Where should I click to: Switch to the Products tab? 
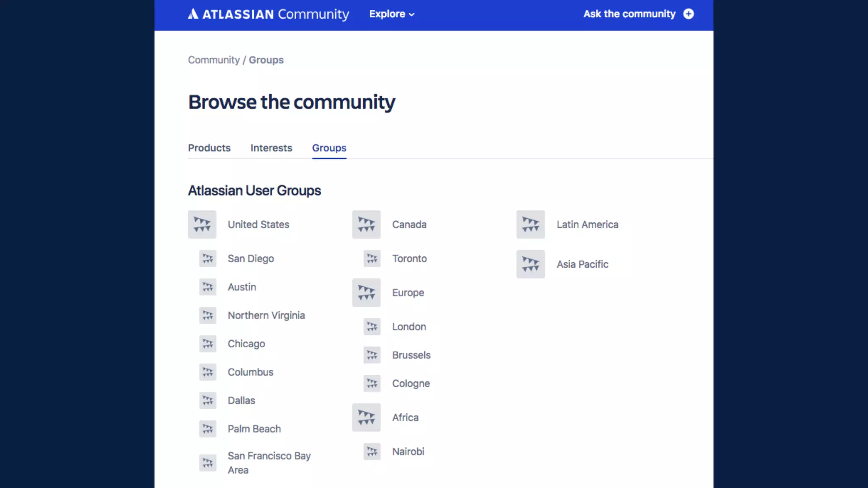[x=209, y=148]
